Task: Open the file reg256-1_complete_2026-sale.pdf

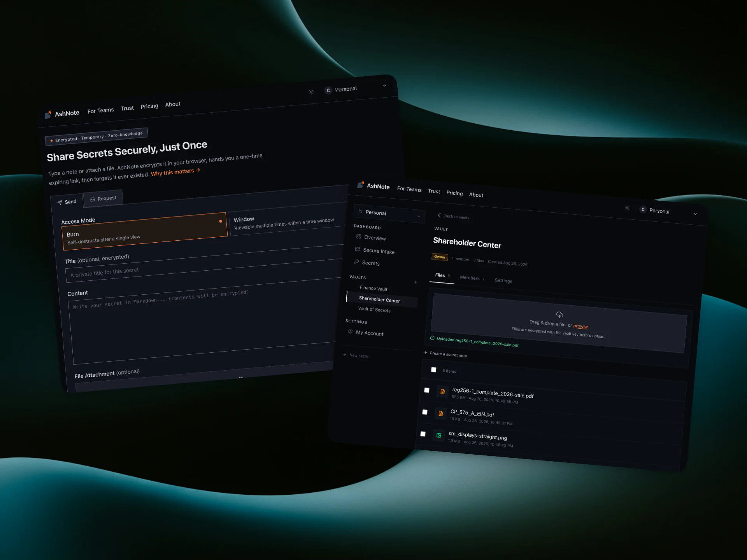Action: (493, 393)
